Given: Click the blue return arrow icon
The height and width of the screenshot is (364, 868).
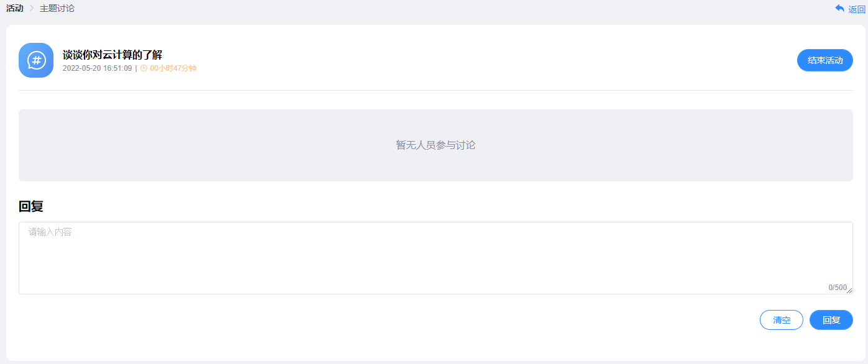Looking at the screenshot, I should point(840,9).
